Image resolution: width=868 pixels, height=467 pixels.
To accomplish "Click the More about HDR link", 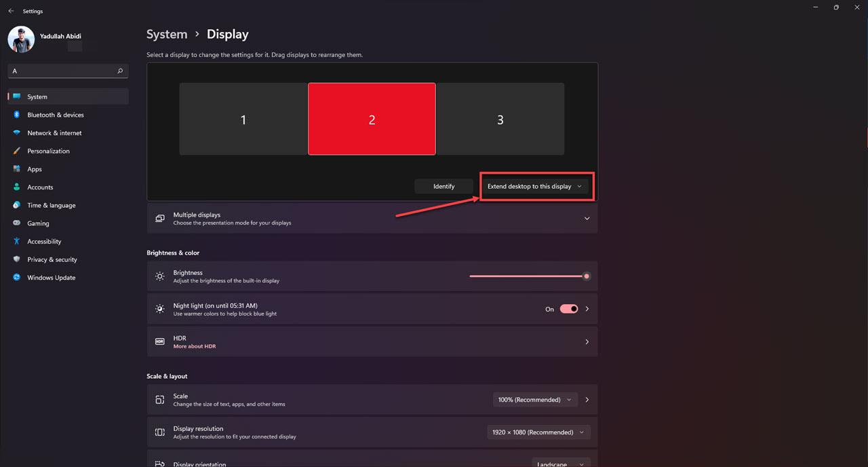I will pos(195,346).
